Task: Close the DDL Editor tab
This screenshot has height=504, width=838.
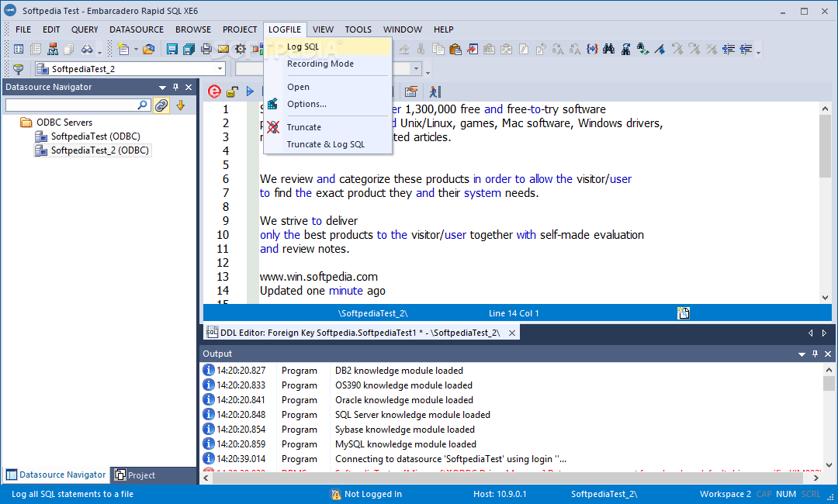Action: pyautogui.click(x=511, y=333)
